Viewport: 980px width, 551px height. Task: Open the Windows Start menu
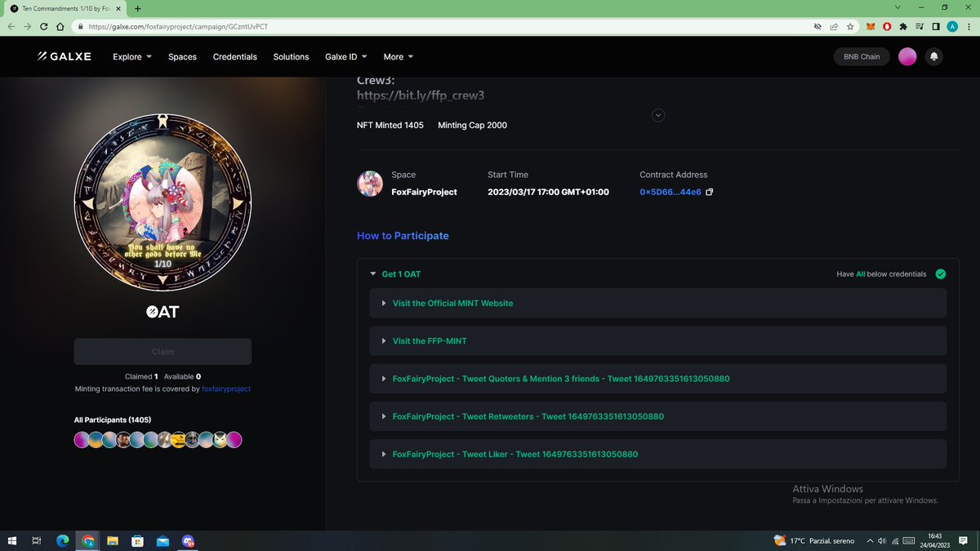[11, 540]
